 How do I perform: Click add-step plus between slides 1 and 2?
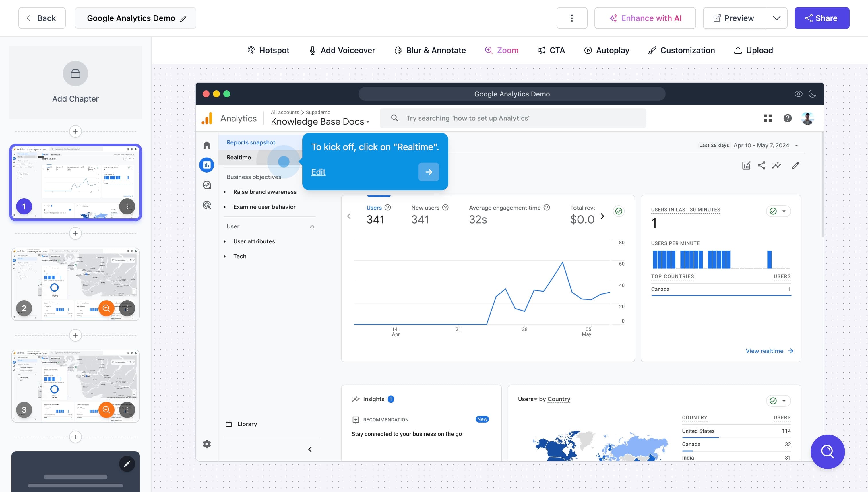tap(75, 233)
